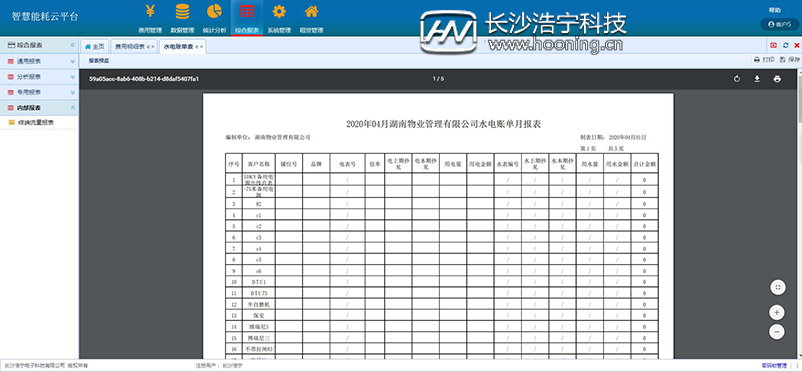Click the 半自磨机 customer cell
This screenshot has height=372, width=802.
tap(258, 304)
